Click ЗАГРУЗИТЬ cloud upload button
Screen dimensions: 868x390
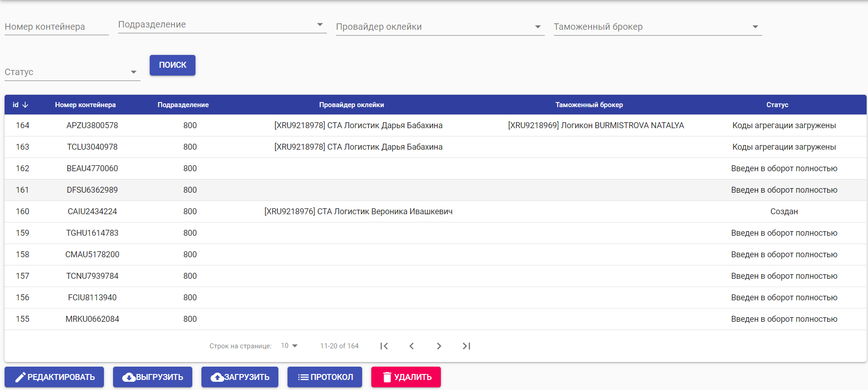(240, 377)
